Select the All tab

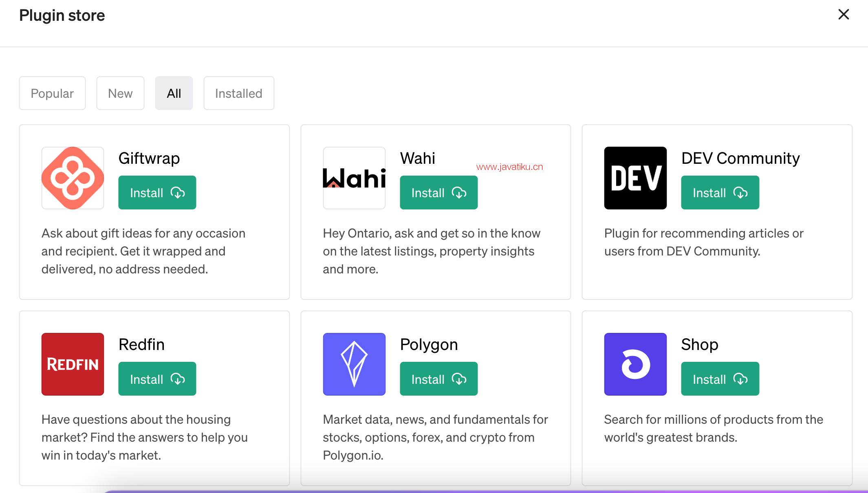(174, 93)
